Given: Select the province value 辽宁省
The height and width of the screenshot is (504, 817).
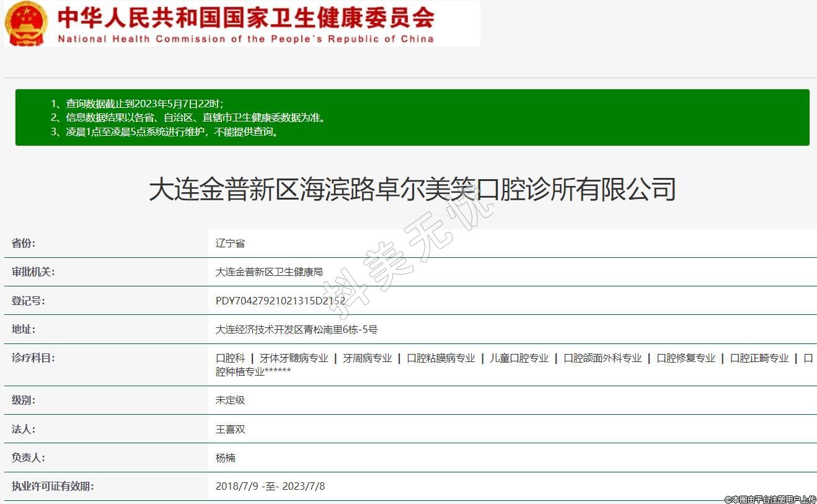Looking at the screenshot, I should pyautogui.click(x=230, y=243).
